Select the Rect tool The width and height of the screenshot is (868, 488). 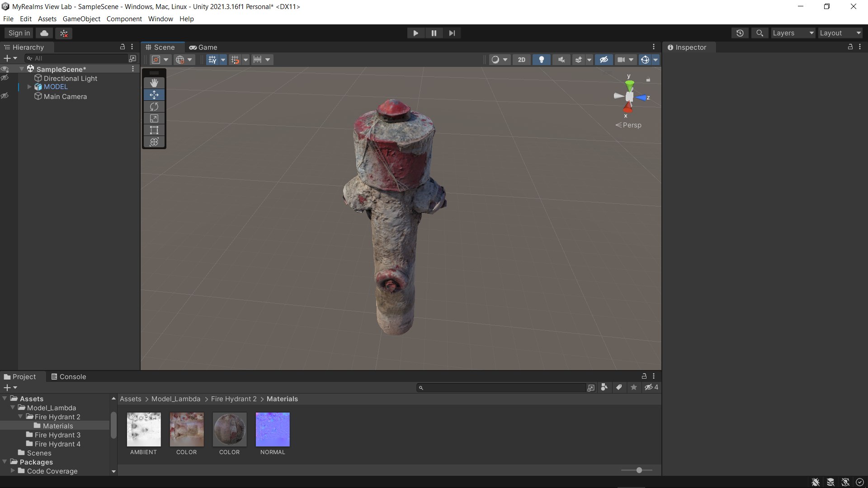click(154, 130)
